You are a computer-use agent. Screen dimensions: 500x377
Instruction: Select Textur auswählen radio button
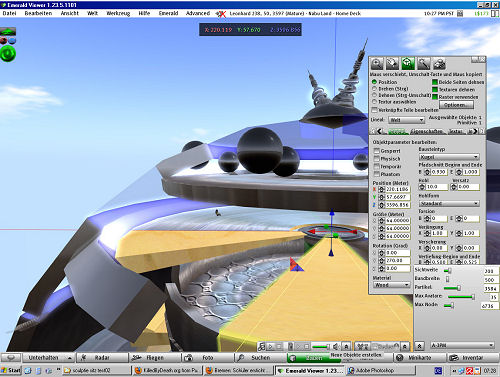[x=374, y=102]
